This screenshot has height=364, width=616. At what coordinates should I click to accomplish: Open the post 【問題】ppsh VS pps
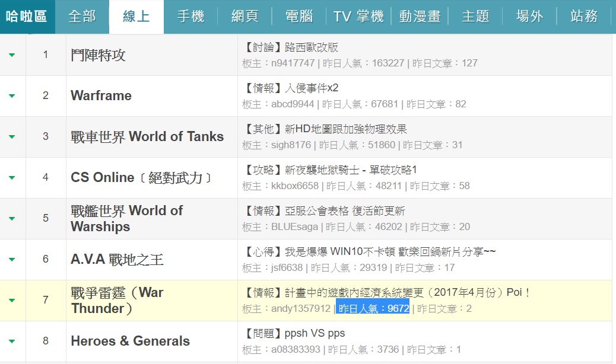[x=294, y=333]
